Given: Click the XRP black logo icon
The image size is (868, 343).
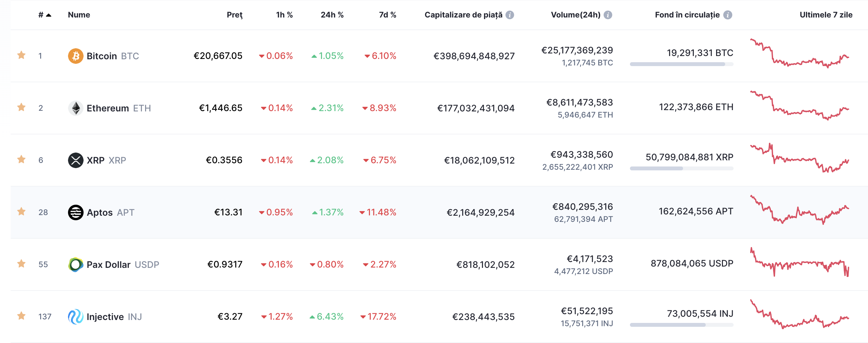Looking at the screenshot, I should tap(75, 160).
